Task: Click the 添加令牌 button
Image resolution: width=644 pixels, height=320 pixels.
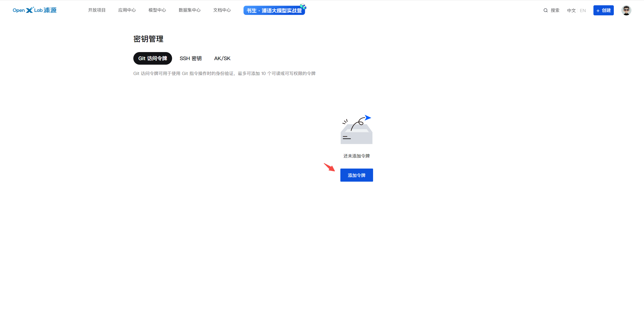Action: tap(356, 175)
